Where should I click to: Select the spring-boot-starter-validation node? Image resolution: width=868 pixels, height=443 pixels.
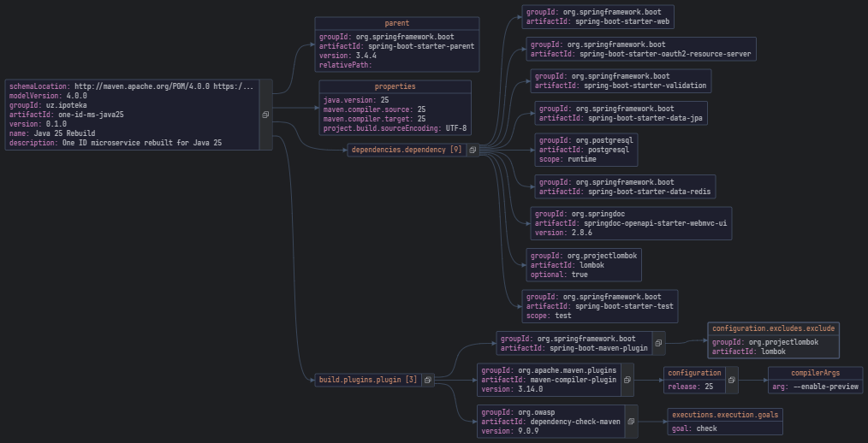[x=620, y=81]
